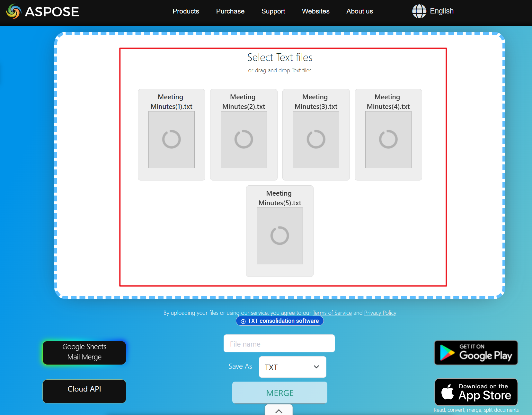Click the 'Select Text files' heading
532x415 pixels.
[x=280, y=57]
